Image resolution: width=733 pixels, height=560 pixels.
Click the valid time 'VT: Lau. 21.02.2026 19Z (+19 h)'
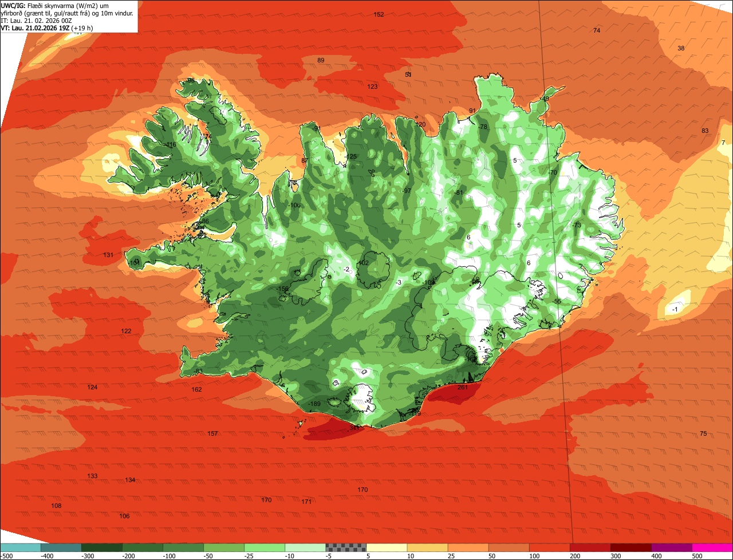pyautogui.click(x=47, y=27)
